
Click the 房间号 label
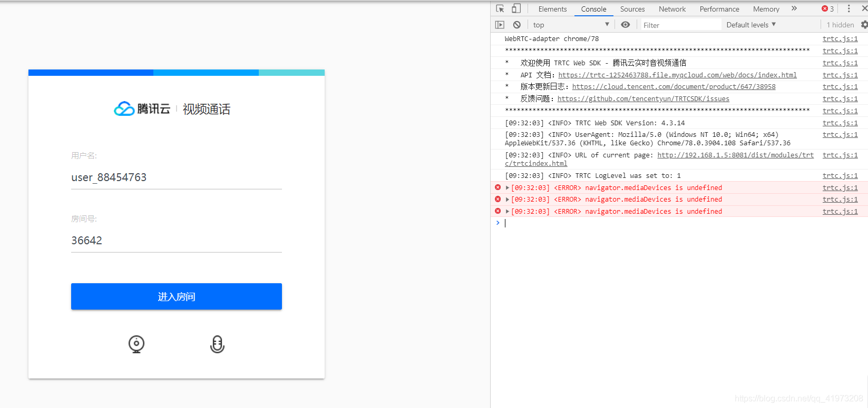84,219
